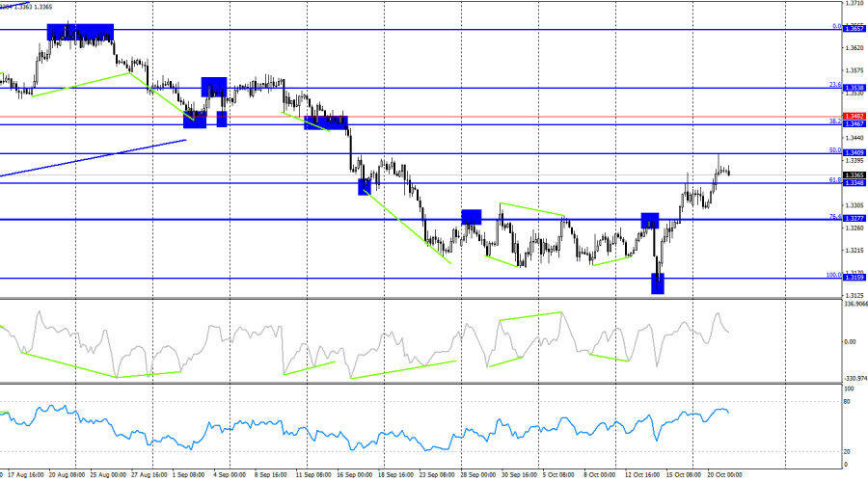Click the 1.3657 Fibonacci price label
The image size is (868, 482).
pos(854,28)
